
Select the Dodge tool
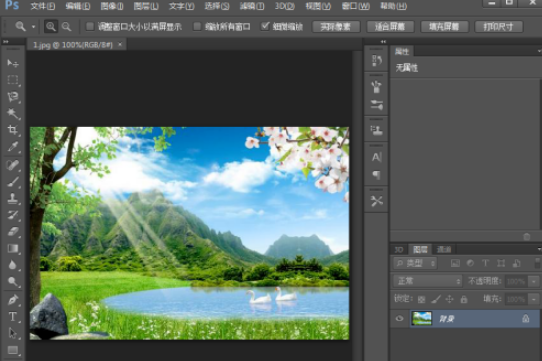[13, 282]
